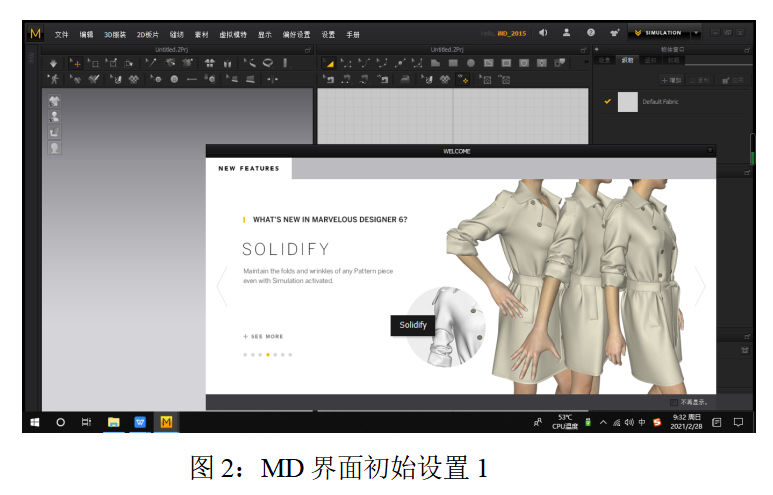Click the Solidify label button
The image size is (773, 495).
[413, 325]
